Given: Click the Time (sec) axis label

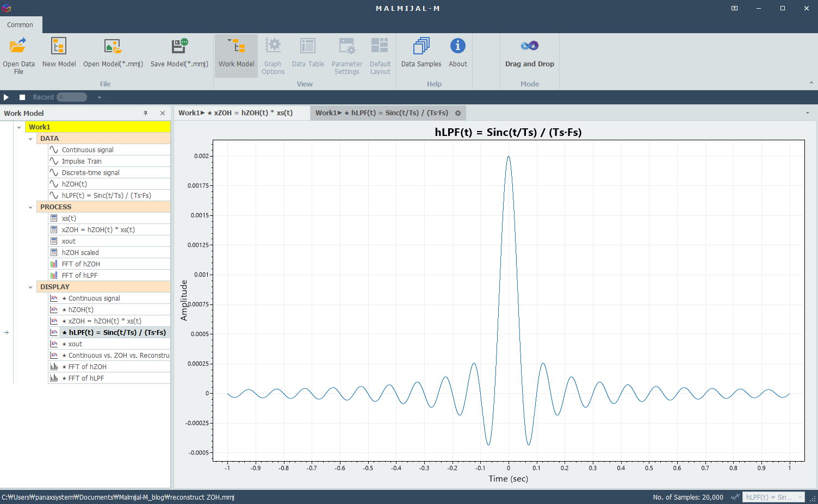Looking at the screenshot, I should coord(508,479).
